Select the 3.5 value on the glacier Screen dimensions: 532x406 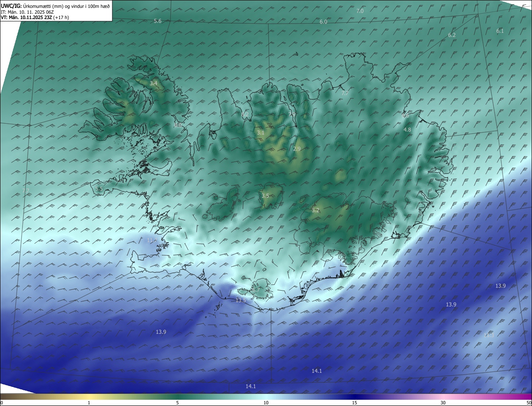(265, 196)
